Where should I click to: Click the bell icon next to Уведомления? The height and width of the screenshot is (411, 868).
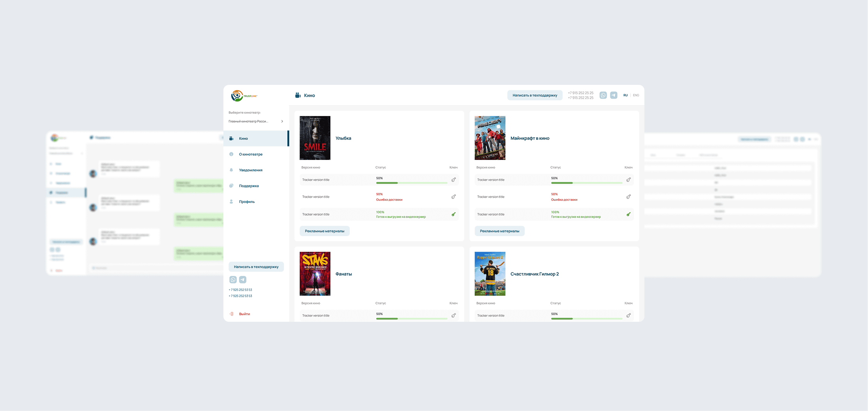coord(231,170)
